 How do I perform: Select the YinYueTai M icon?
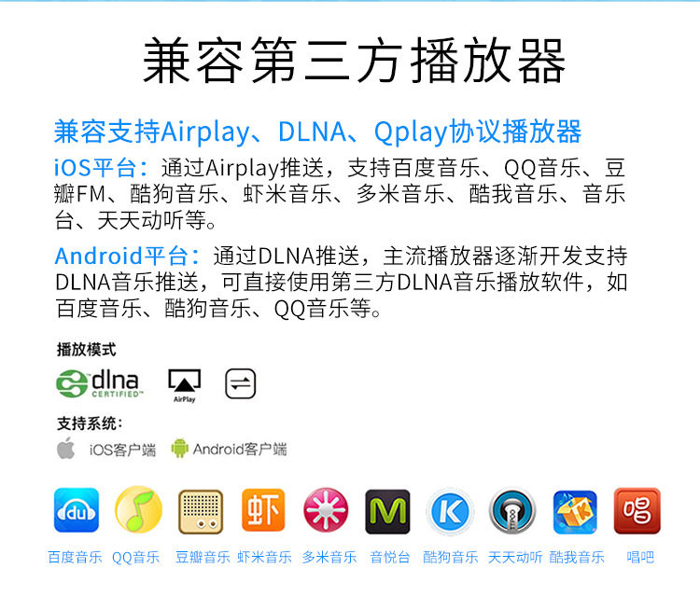[x=387, y=511]
